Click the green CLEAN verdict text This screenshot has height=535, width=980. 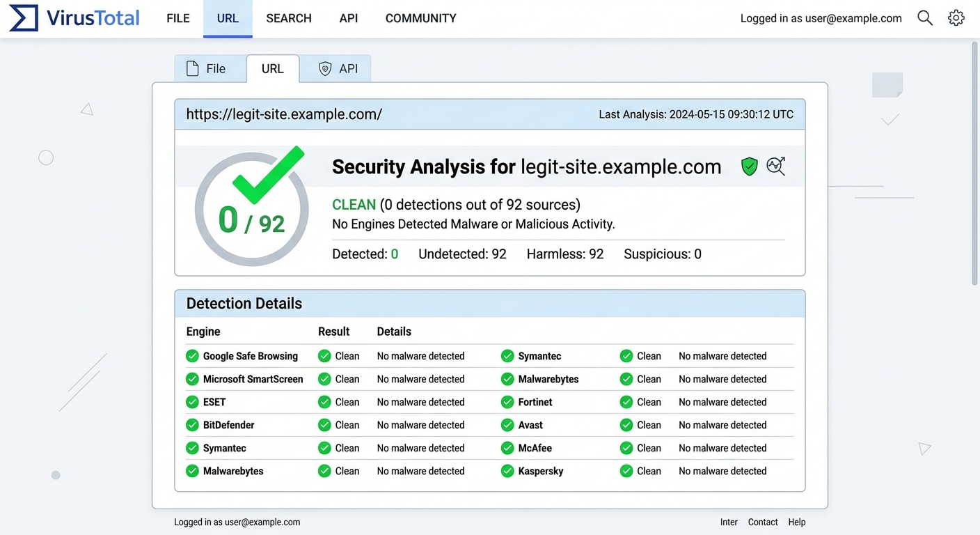pyautogui.click(x=354, y=205)
